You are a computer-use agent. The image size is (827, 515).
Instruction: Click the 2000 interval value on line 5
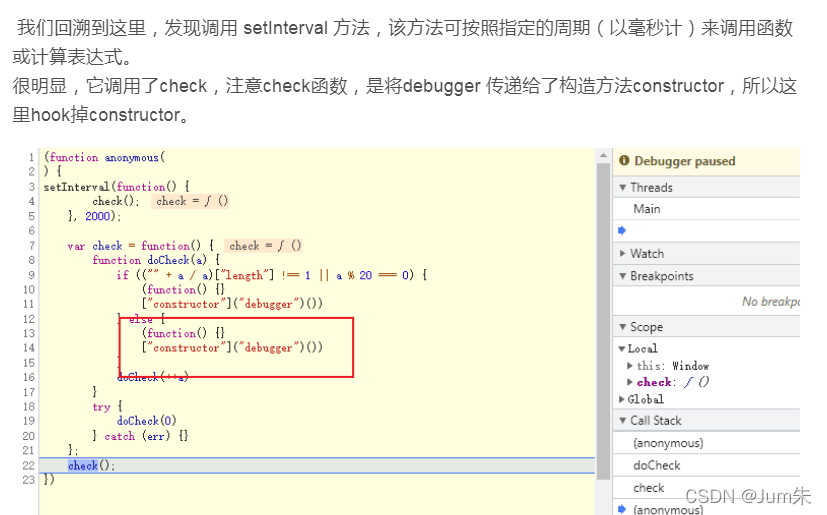[x=98, y=216]
